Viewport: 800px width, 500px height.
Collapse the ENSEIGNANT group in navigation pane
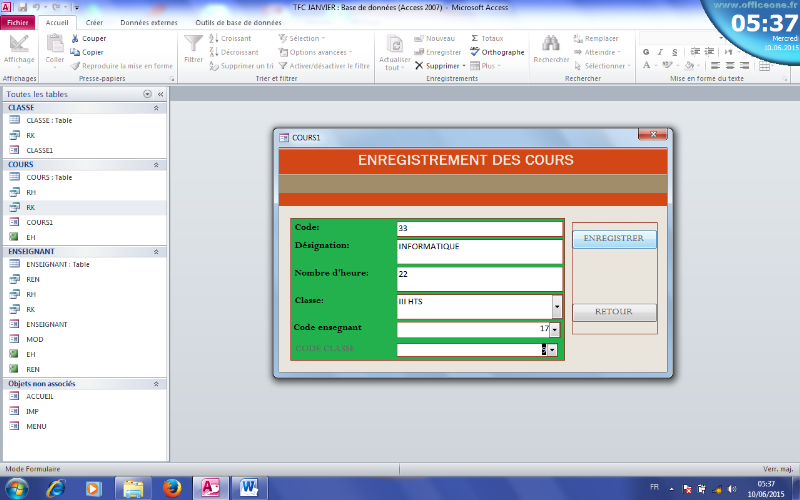tap(156, 251)
